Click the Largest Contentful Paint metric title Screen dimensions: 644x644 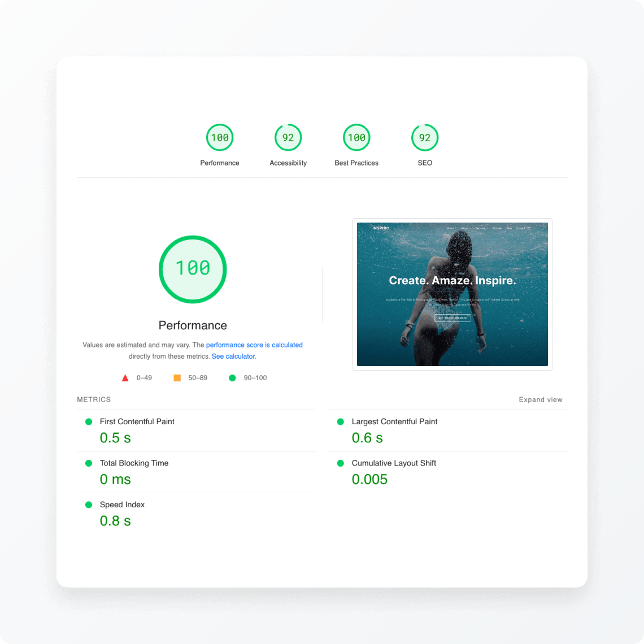394,422
